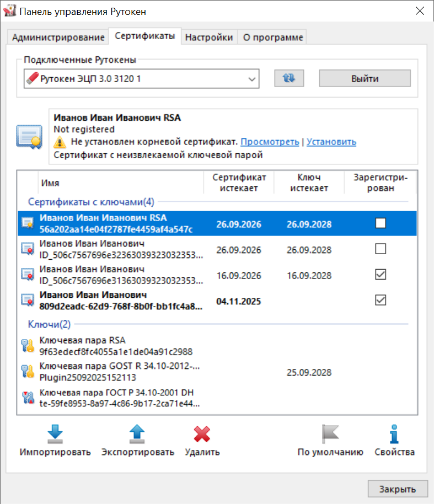Sort by the Сертификат истекает column header
Viewport: 434px width, 504px height.
coord(239,183)
